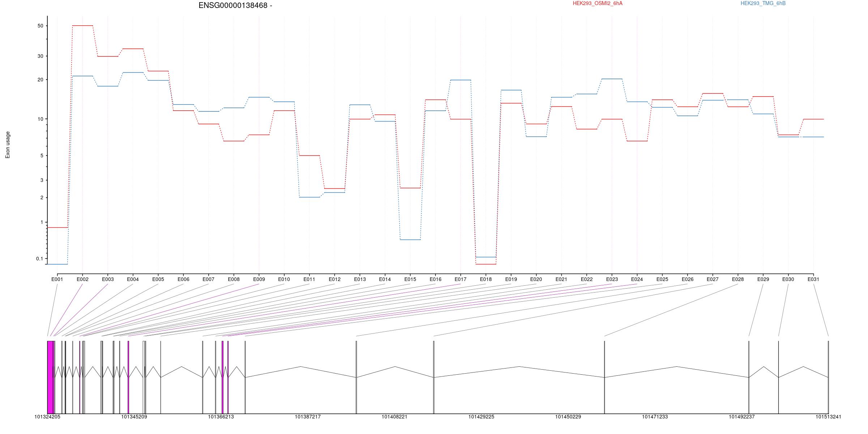Click genomic coordinate 101513241
Viewport: 868px width, 434px height.
coord(828,417)
